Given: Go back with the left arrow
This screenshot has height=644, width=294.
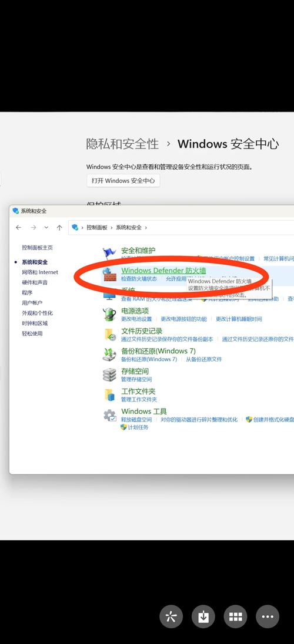Looking at the screenshot, I should [18, 227].
